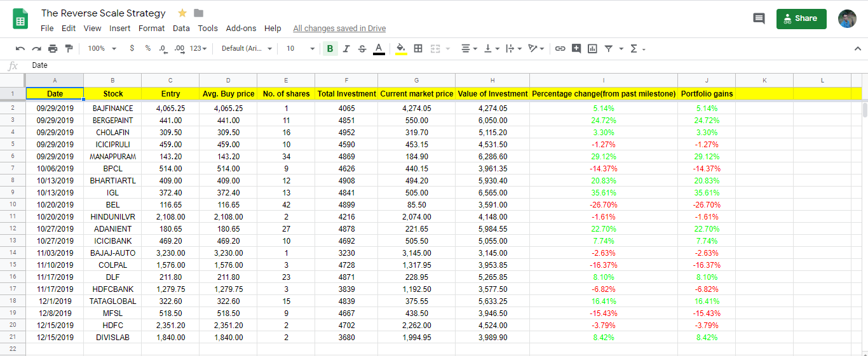Insert a comment
The height and width of the screenshot is (356, 868).
click(x=576, y=48)
